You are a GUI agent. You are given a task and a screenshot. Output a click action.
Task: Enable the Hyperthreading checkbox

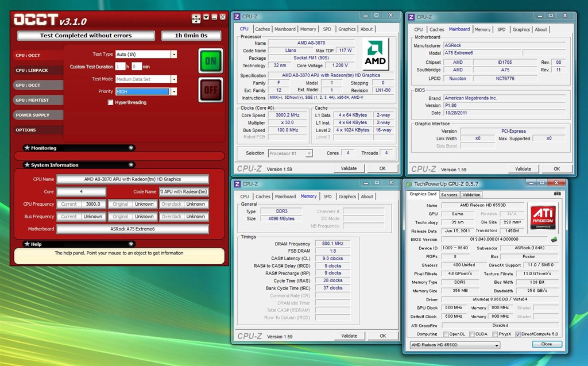[110, 103]
